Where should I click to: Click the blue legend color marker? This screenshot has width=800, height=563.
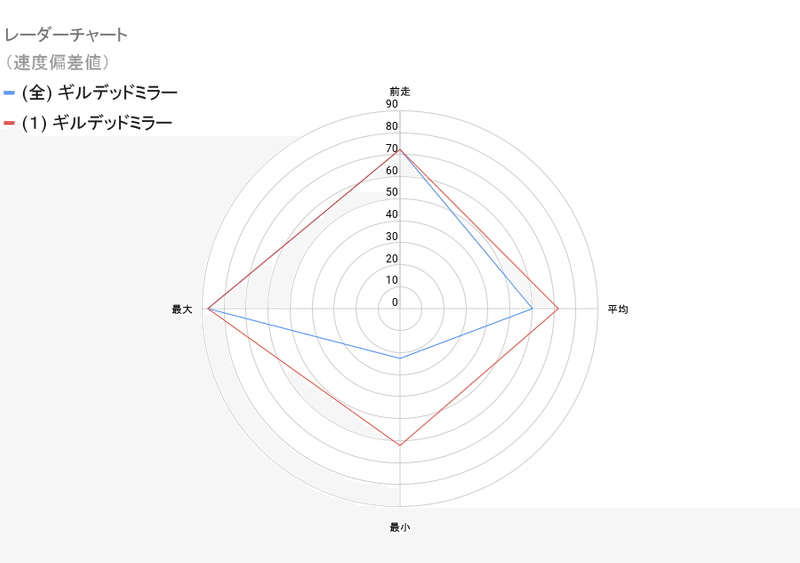point(9,93)
